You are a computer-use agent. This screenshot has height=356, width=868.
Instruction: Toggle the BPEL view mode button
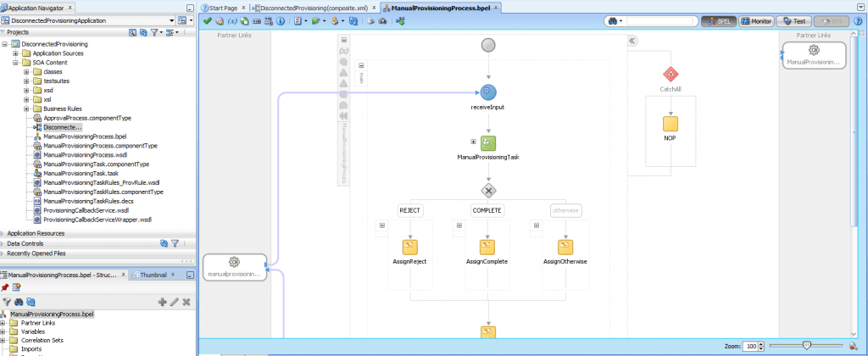tap(719, 20)
